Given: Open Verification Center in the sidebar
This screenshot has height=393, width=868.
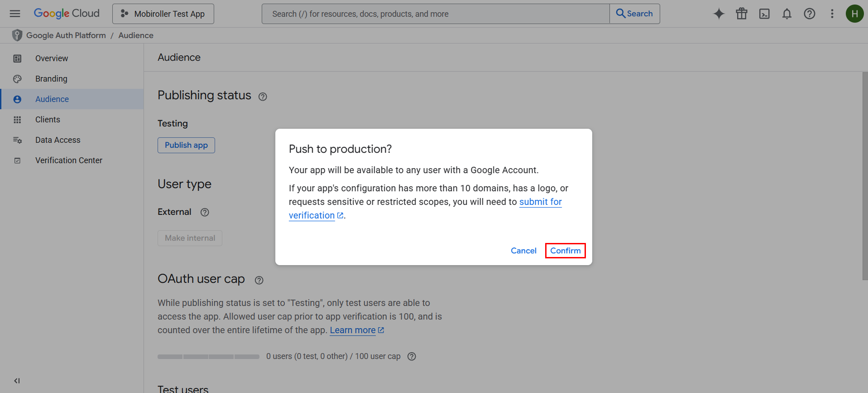Looking at the screenshot, I should (x=72, y=160).
